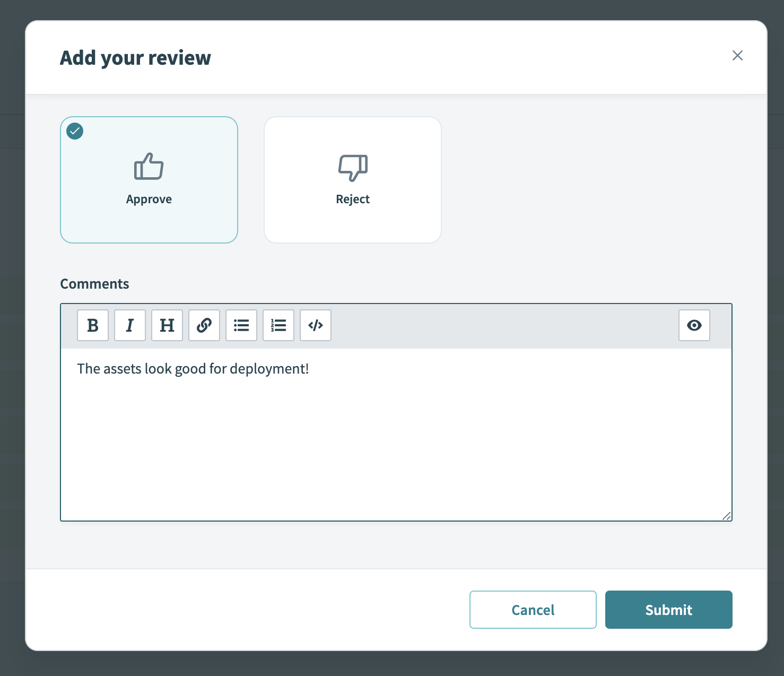Toggle bold formatting in comment editor

(93, 325)
